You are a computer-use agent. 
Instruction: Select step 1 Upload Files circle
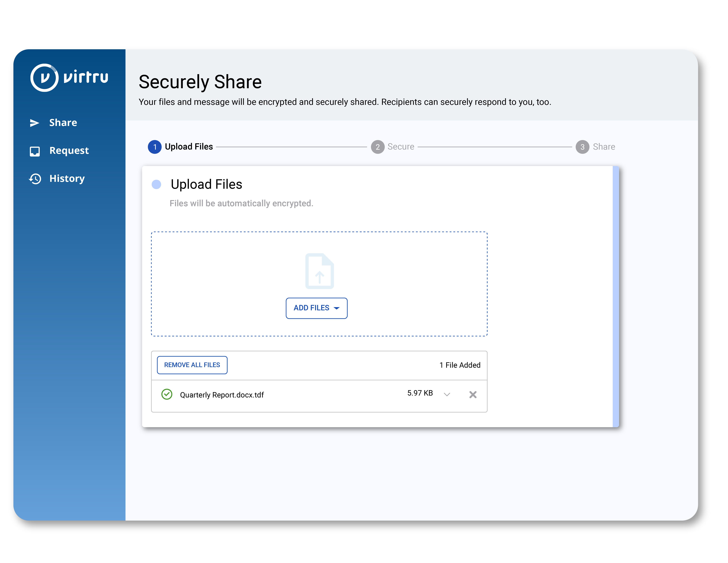[x=155, y=147]
